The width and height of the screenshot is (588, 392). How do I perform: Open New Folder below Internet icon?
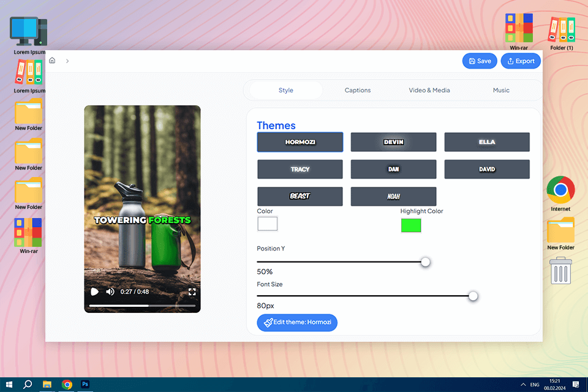pyautogui.click(x=560, y=233)
